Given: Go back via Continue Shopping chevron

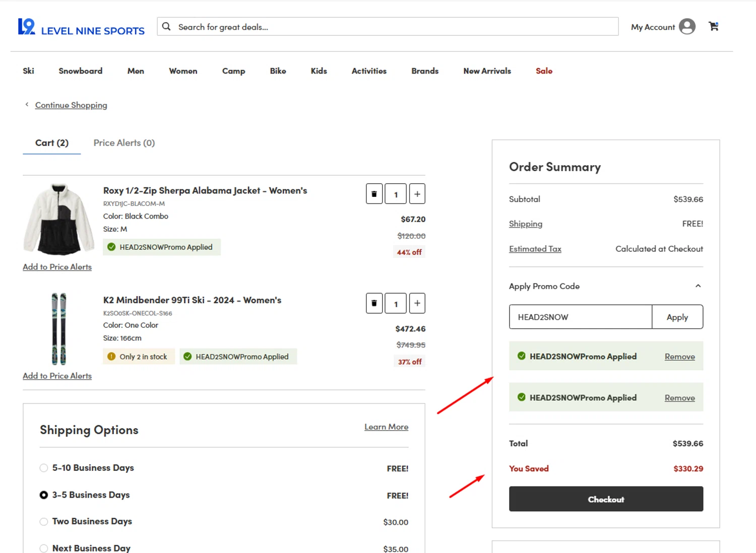Looking at the screenshot, I should tap(27, 105).
